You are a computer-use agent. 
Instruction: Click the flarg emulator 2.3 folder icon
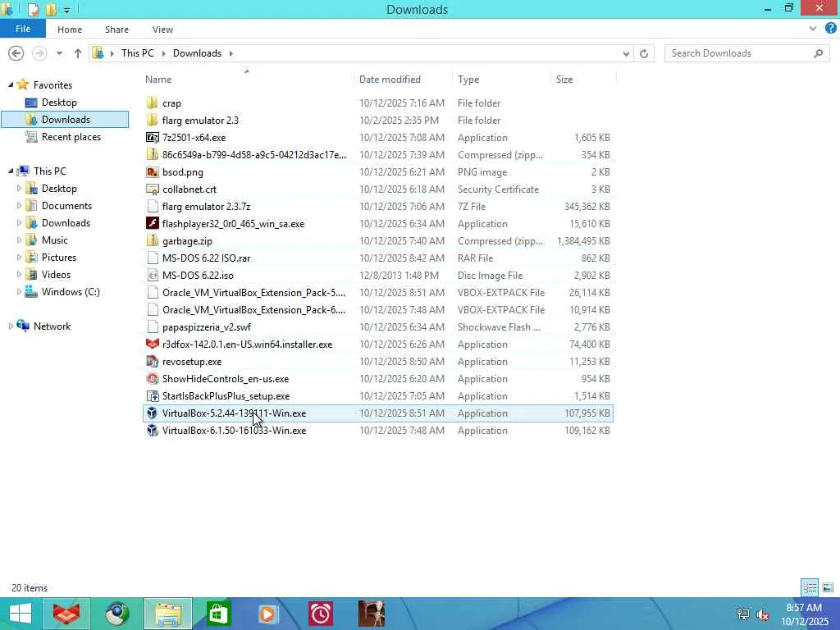pyautogui.click(x=152, y=120)
